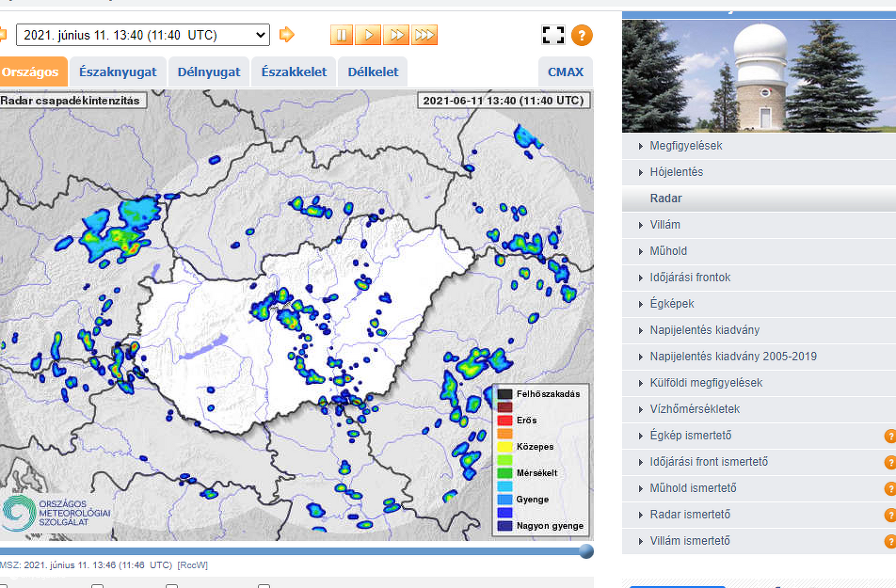Click the timeline slider handle
Screen dimensions: 896x588
pos(586,551)
